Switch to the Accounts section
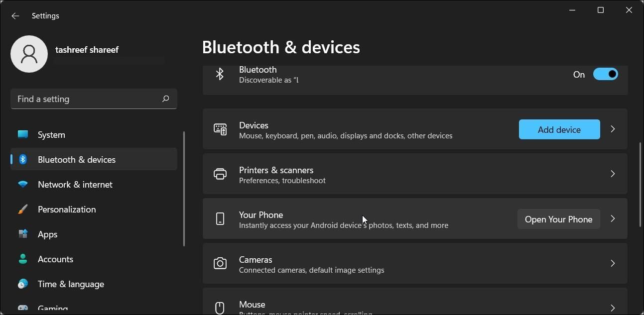Screen dimensions: 644x315 pos(55,259)
